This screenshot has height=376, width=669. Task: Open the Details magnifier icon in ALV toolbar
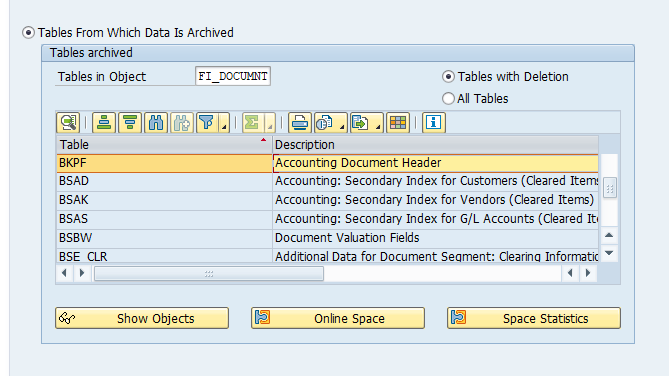[68, 123]
